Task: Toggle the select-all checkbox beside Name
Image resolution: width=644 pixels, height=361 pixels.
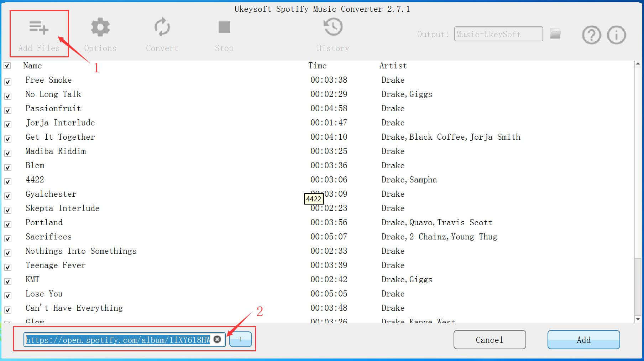Action: [7, 66]
